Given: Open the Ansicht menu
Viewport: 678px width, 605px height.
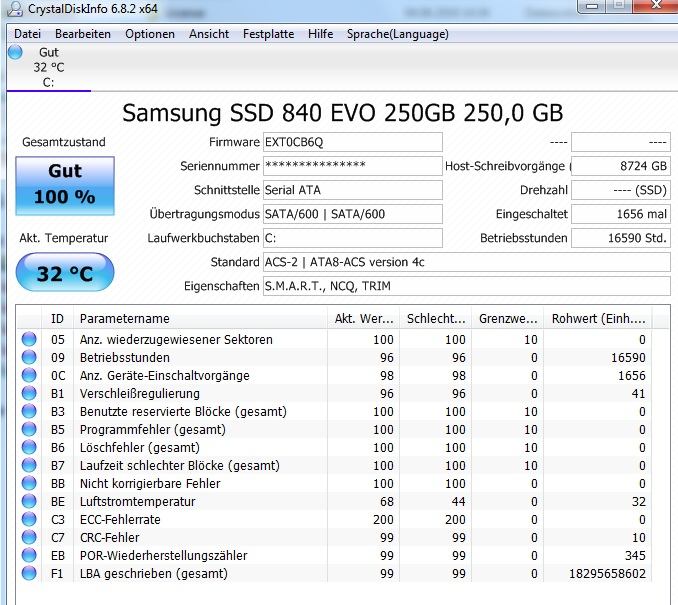Looking at the screenshot, I should (x=208, y=34).
